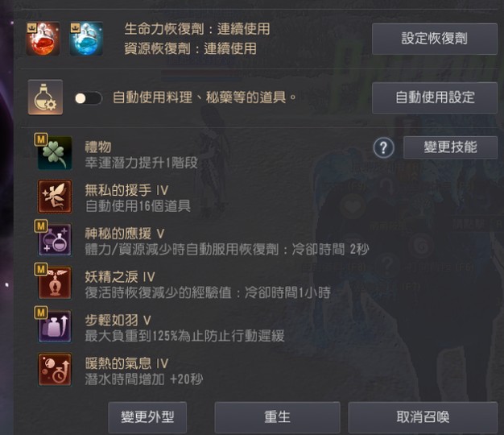Select the 暖熱的氣息 diving skill icon
504x435 pixels.
click(55, 370)
